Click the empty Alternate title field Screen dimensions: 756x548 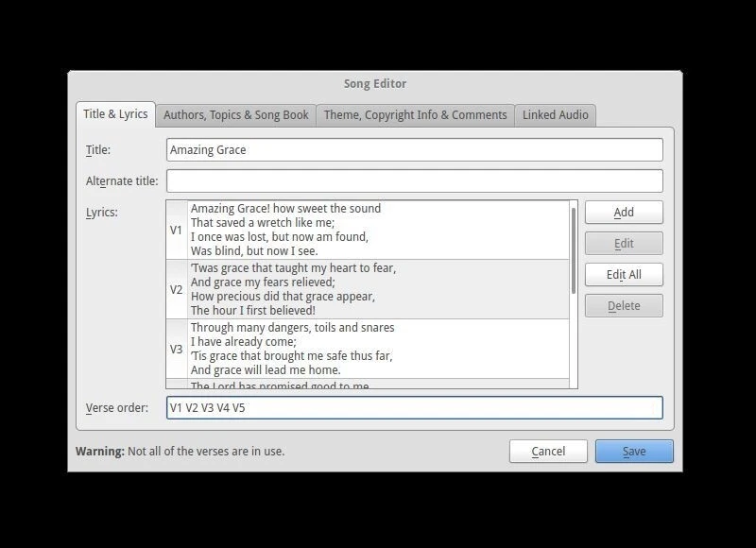coord(416,180)
